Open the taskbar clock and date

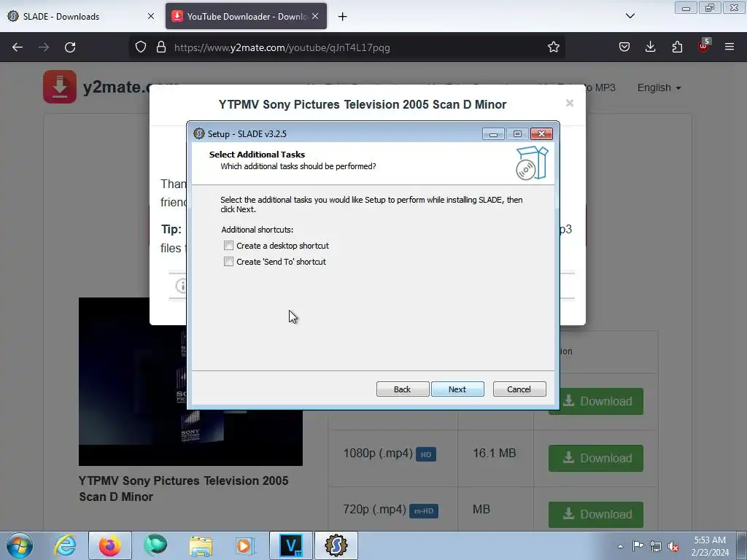coord(710,546)
